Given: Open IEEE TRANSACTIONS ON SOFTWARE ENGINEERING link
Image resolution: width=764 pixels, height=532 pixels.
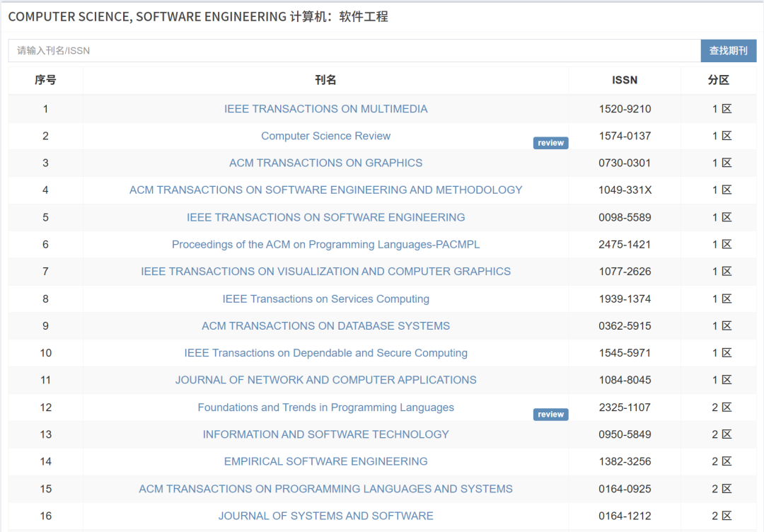Looking at the screenshot, I should point(325,217).
